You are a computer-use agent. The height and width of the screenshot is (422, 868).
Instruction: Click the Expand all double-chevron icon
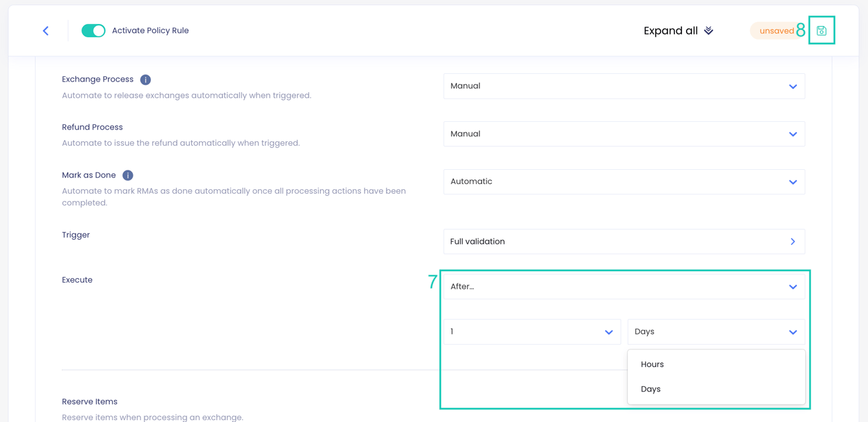click(709, 30)
